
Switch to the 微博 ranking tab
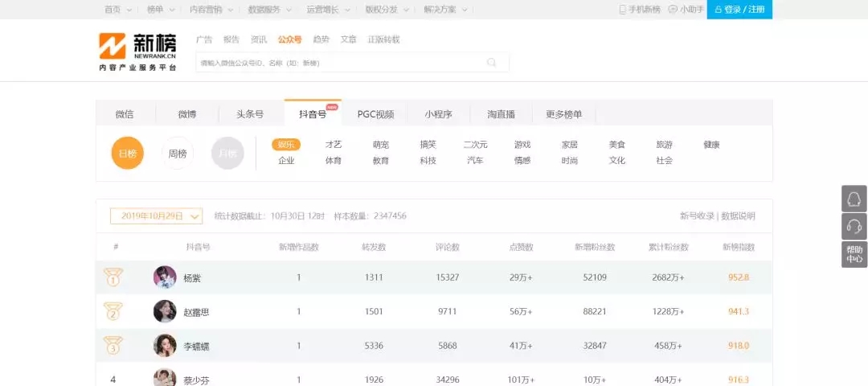[187, 114]
